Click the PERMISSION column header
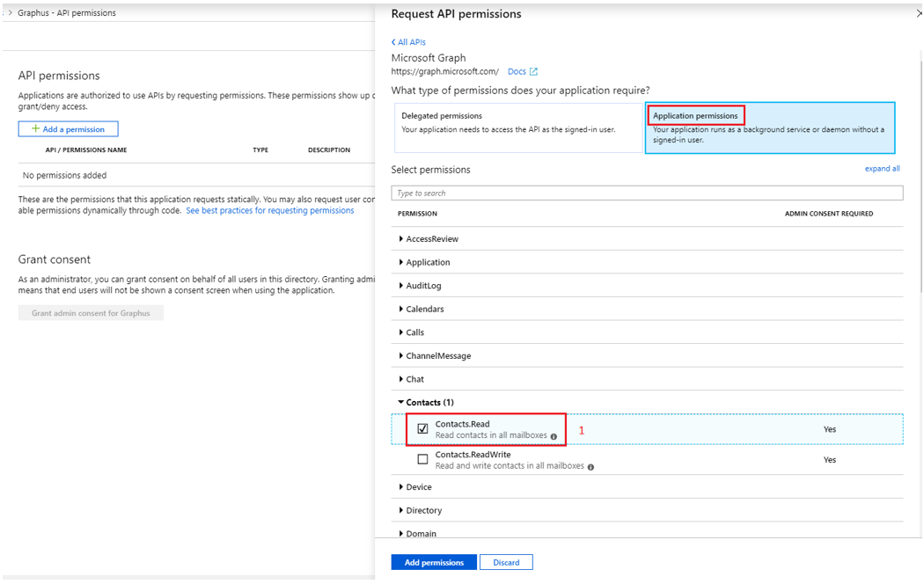This screenshot has height=584, width=924. [417, 214]
